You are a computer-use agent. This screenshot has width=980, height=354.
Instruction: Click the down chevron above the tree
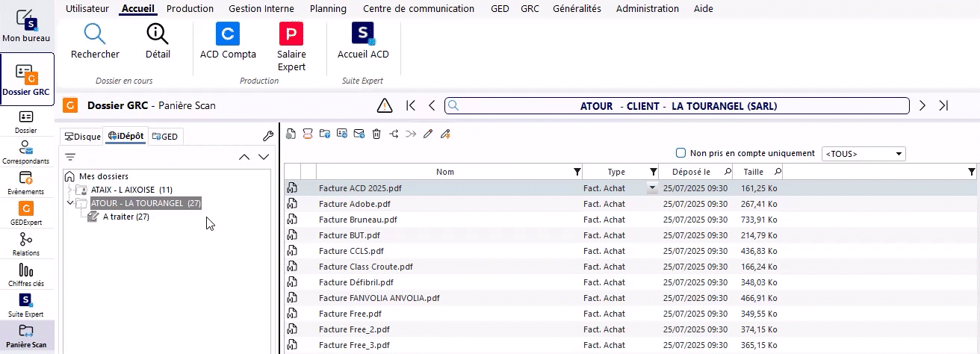(263, 157)
